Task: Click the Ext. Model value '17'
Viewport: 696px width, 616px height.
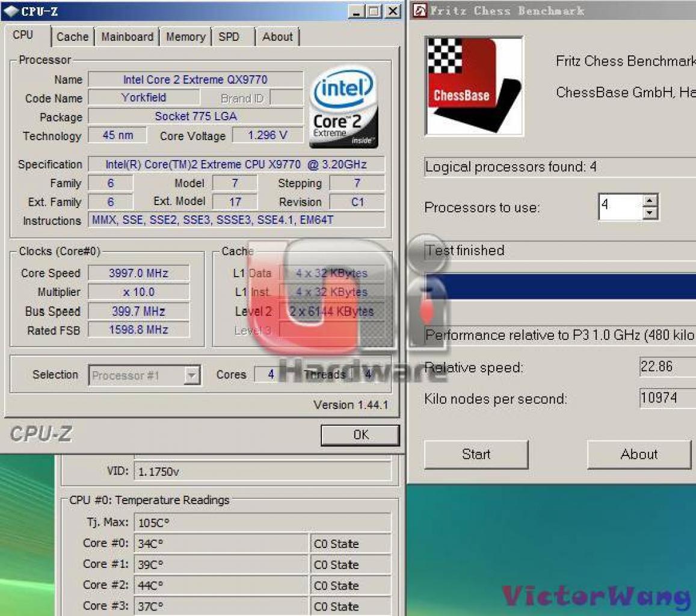Action: [235, 202]
